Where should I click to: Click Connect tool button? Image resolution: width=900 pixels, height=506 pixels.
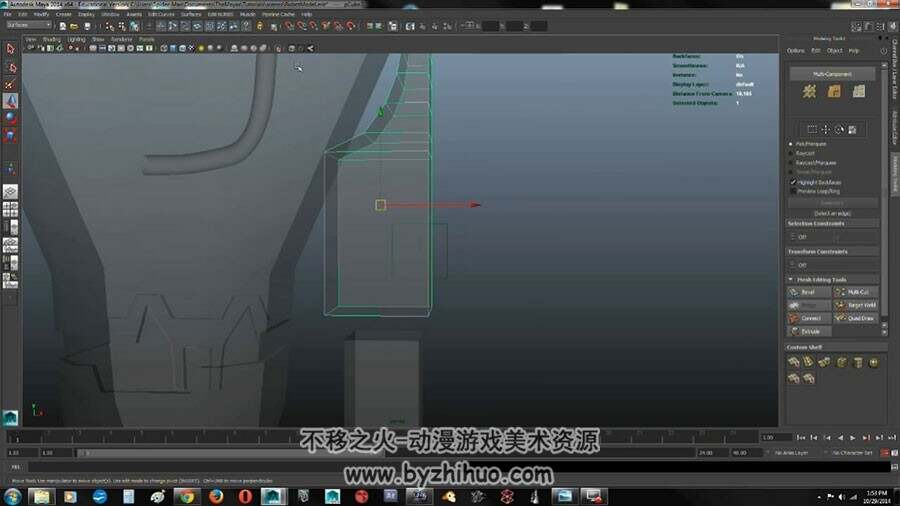(x=809, y=318)
